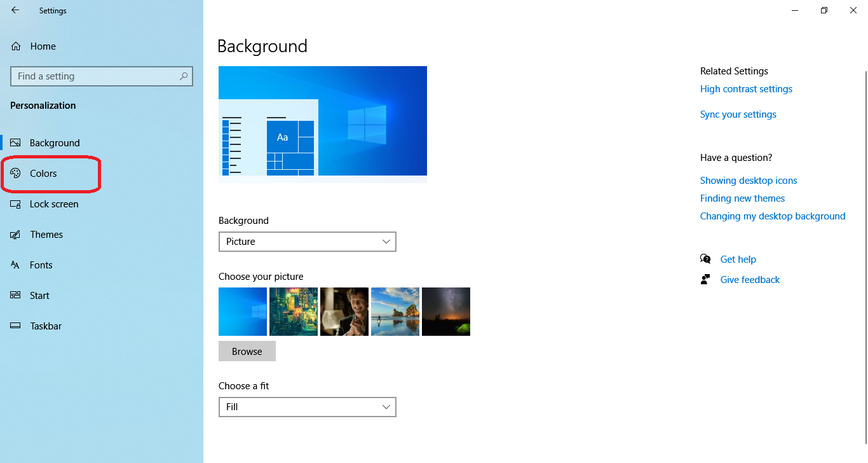Select the starry night sky picture thumbnail
Viewport: 868px width, 463px height.
click(x=446, y=312)
